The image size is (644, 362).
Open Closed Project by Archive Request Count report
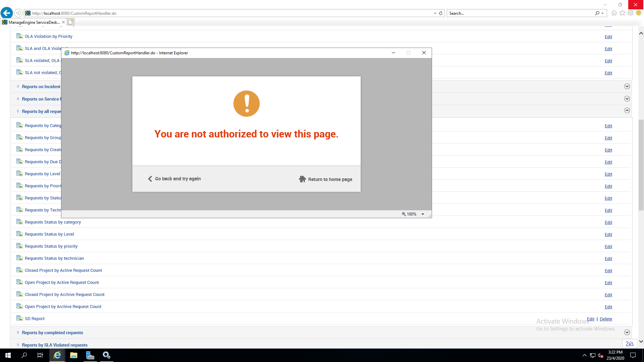click(x=64, y=294)
